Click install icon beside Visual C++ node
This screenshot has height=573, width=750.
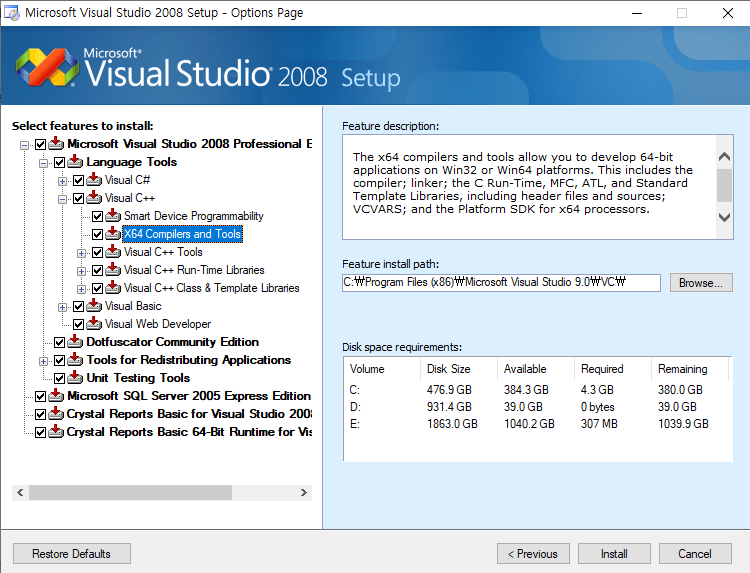[94, 197]
